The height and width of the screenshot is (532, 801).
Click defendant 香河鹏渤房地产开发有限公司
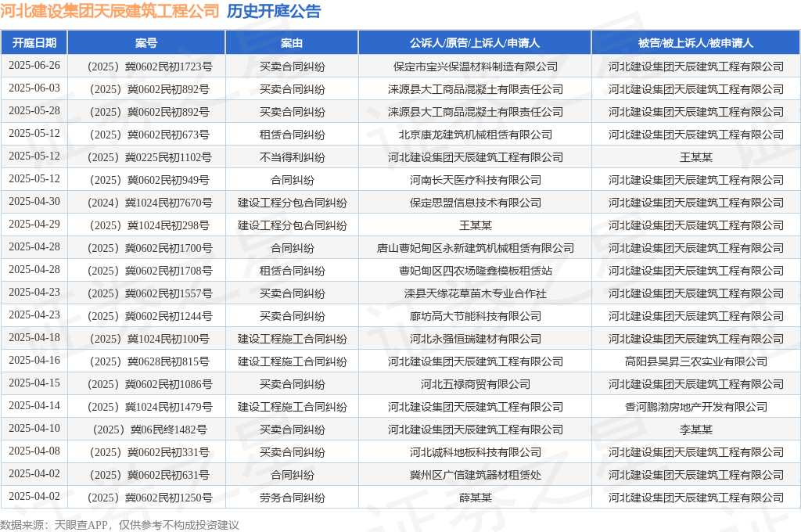point(695,407)
